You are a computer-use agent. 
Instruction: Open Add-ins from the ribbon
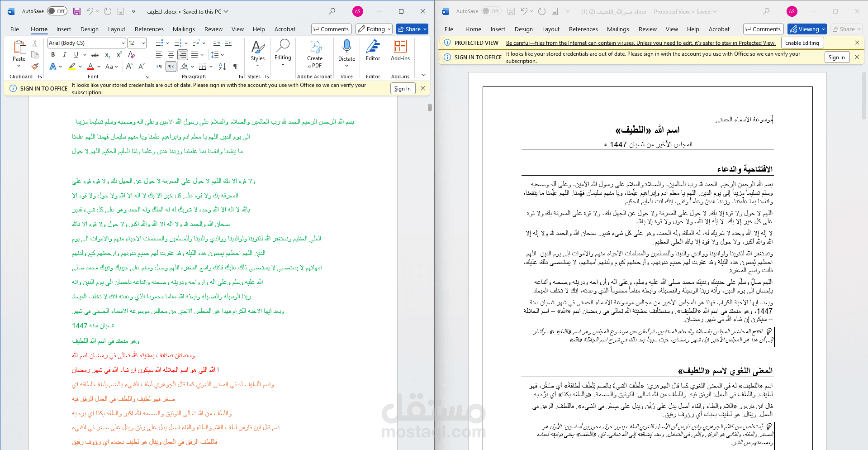(400, 50)
